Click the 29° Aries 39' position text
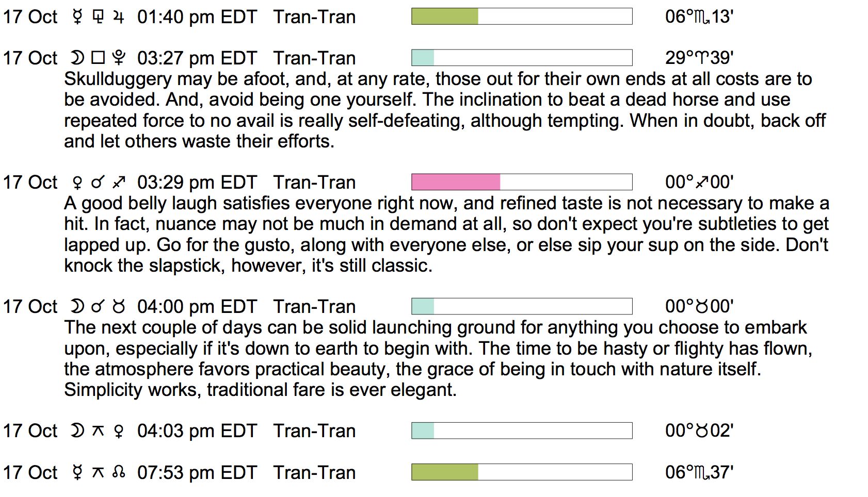The width and height of the screenshot is (868, 497). click(x=699, y=58)
